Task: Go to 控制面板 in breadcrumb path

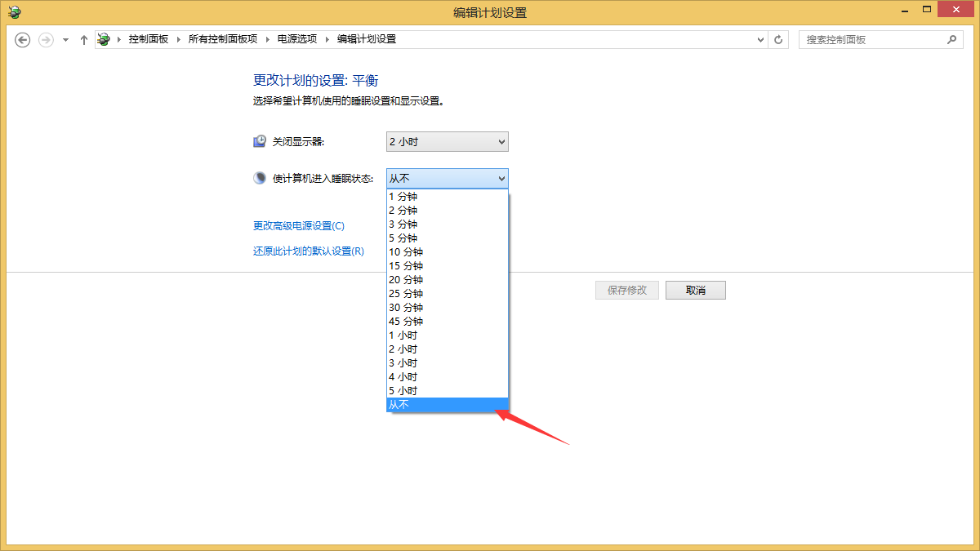Action: pos(148,39)
